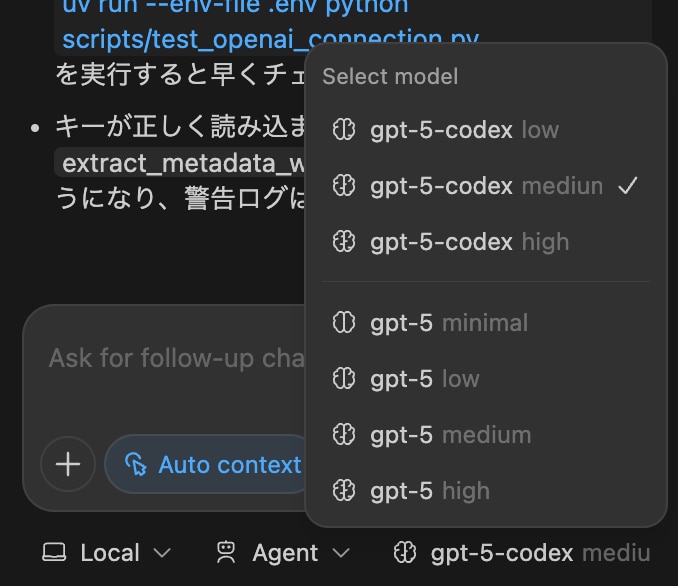The image size is (678, 586).
Task: Switch to gpt-5 high model
Action: click(x=429, y=491)
